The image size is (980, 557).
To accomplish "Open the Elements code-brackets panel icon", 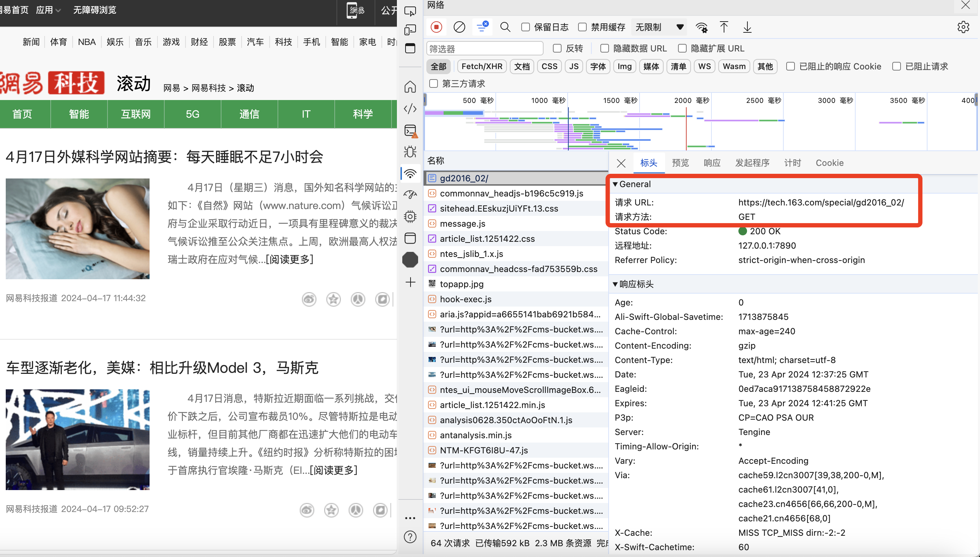I will tap(410, 109).
